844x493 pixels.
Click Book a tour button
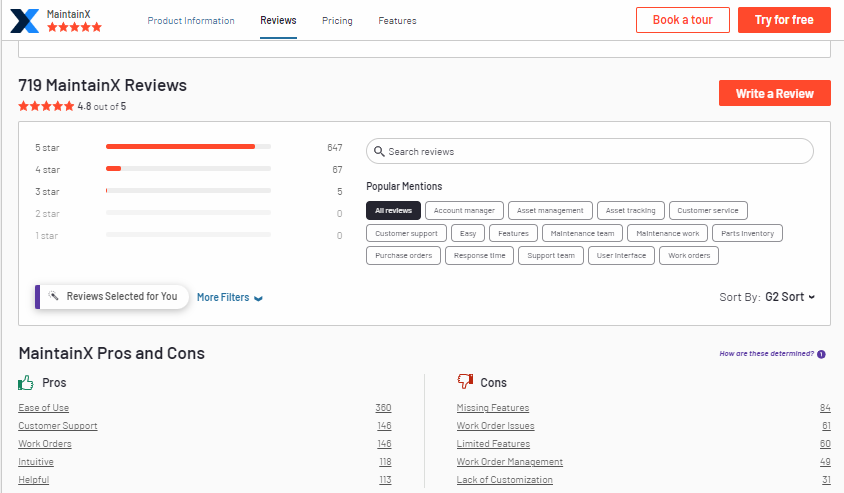click(683, 20)
